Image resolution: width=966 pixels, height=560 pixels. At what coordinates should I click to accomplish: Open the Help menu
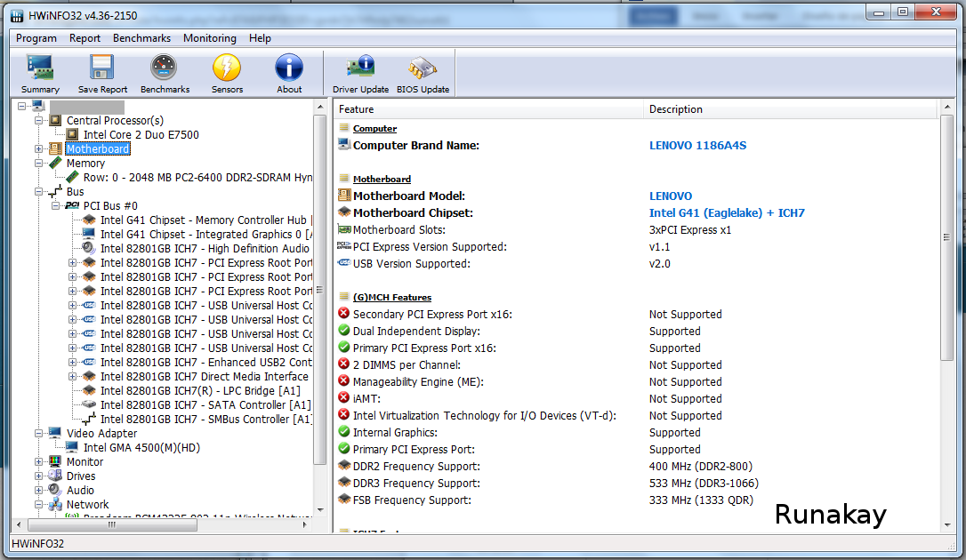(260, 38)
